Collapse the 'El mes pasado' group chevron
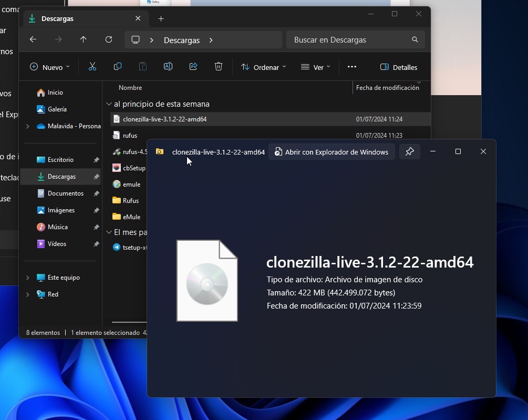Image resolution: width=528 pixels, height=420 pixels. [109, 232]
